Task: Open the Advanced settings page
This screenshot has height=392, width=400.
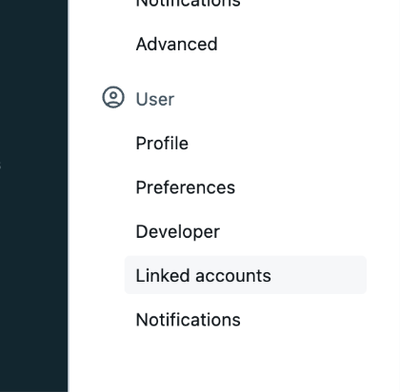Action: [x=177, y=44]
